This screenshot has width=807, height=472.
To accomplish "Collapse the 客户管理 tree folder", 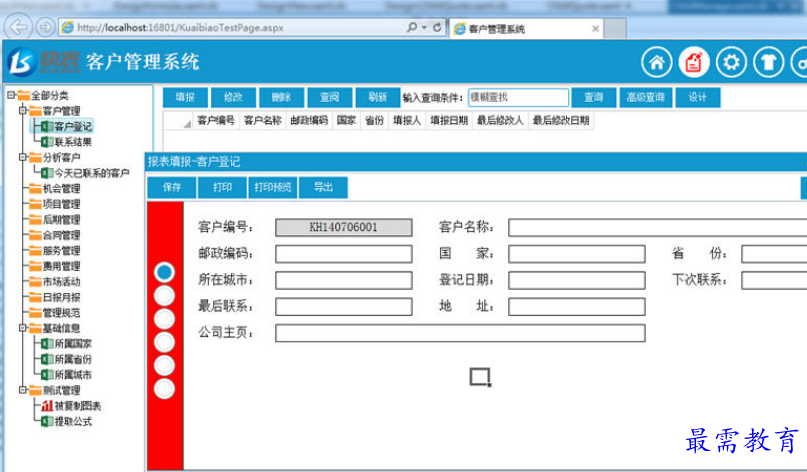I will tap(23, 111).
